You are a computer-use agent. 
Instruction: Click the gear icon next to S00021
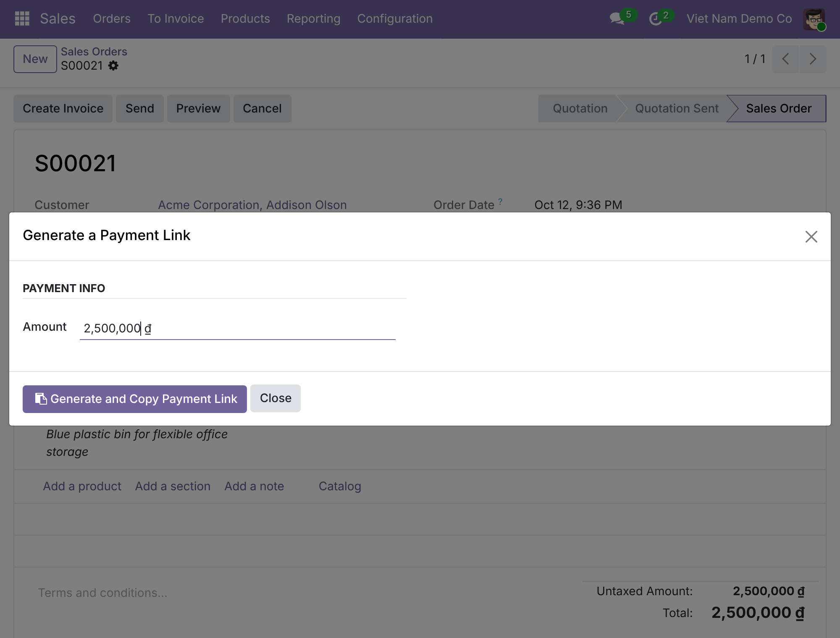(x=113, y=65)
